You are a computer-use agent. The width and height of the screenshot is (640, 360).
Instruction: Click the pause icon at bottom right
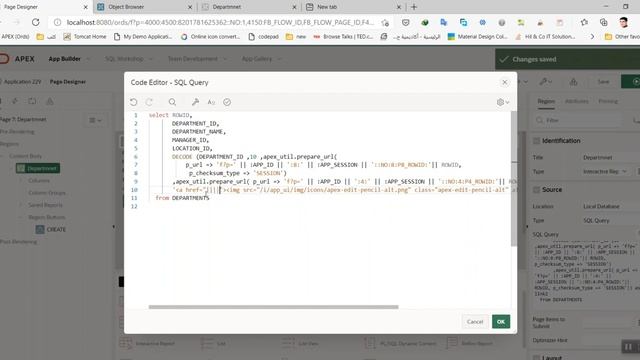[628, 347]
